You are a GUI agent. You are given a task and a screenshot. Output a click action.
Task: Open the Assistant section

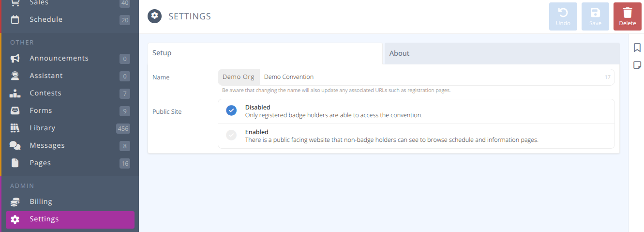70,76
